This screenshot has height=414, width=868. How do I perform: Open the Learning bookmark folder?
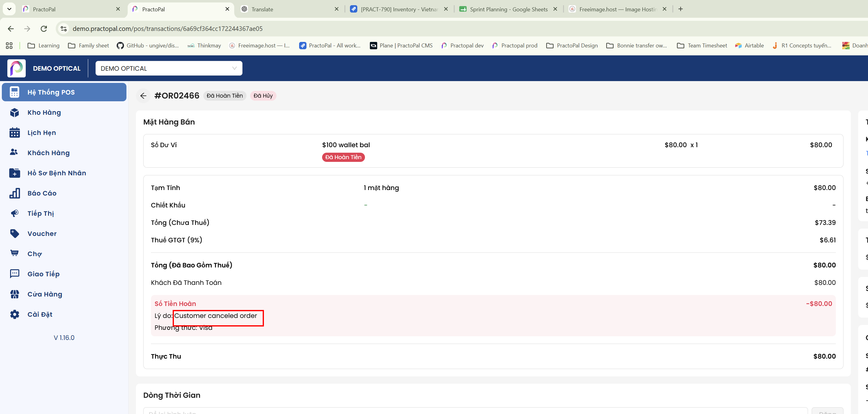(43, 46)
